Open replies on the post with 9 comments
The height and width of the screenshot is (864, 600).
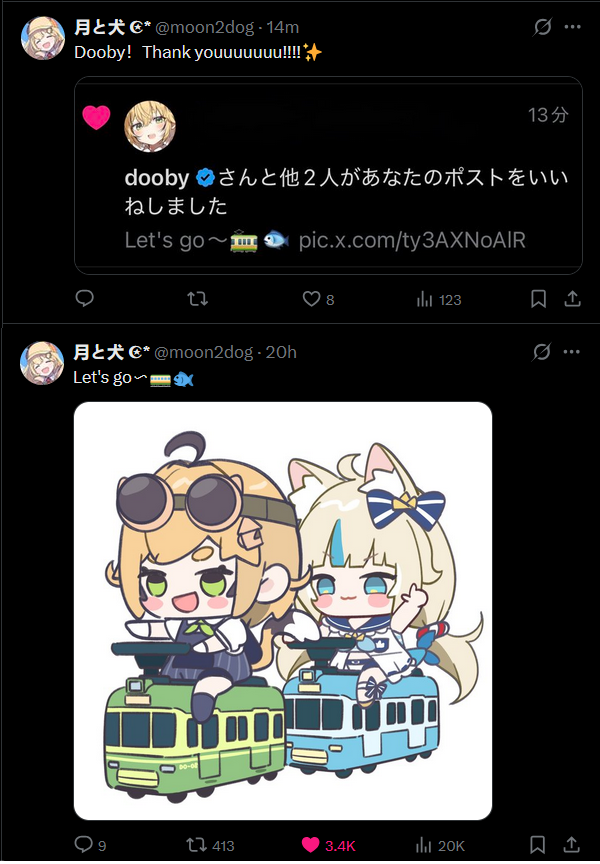pyautogui.click(x=90, y=845)
